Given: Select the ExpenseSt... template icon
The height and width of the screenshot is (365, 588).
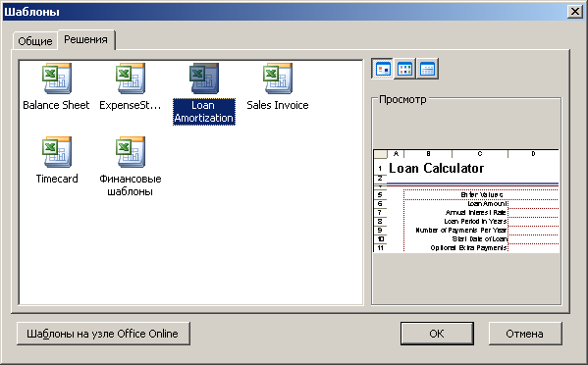Looking at the screenshot, I should [x=131, y=78].
